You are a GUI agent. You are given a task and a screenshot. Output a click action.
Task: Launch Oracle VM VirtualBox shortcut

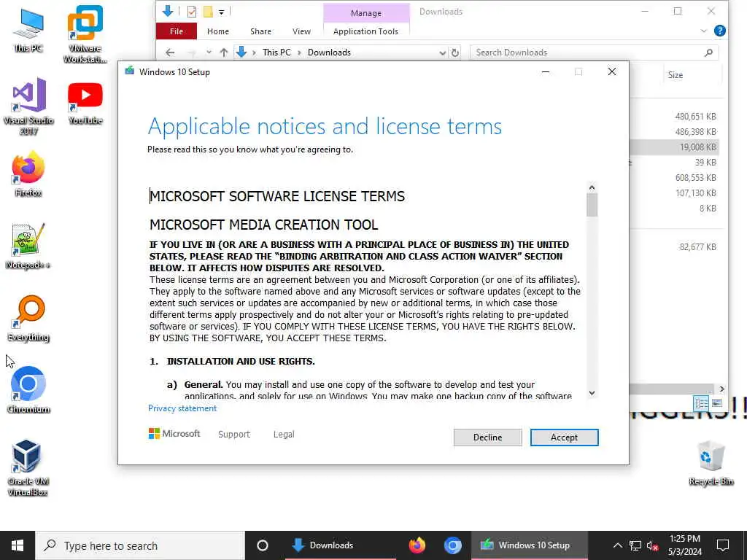[27, 468]
